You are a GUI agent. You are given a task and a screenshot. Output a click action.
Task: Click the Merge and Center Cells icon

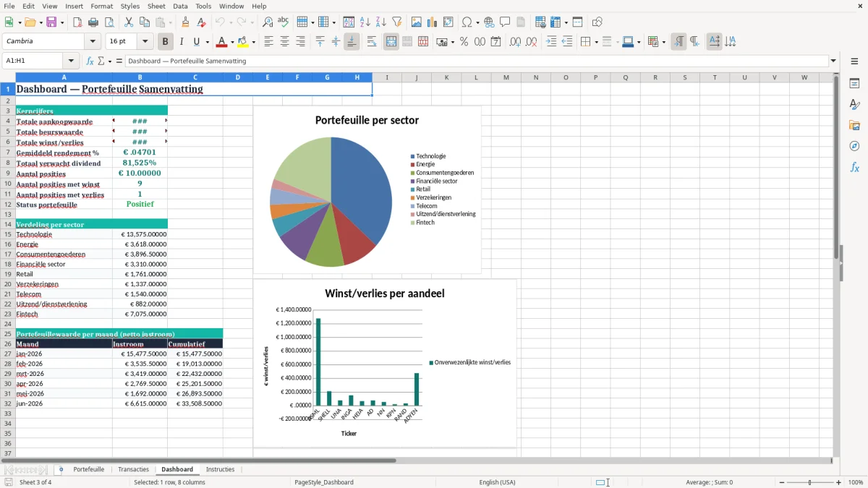[x=391, y=42]
